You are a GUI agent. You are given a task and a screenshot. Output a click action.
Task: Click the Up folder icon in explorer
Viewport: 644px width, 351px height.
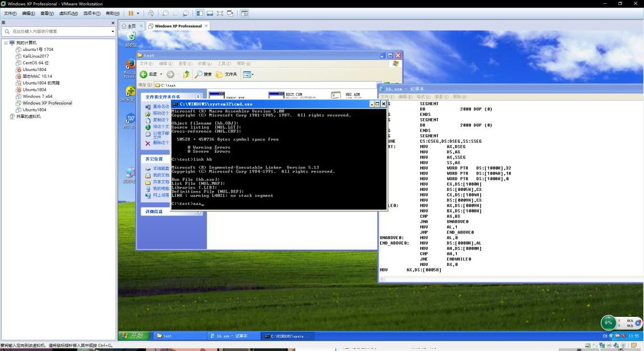point(187,74)
